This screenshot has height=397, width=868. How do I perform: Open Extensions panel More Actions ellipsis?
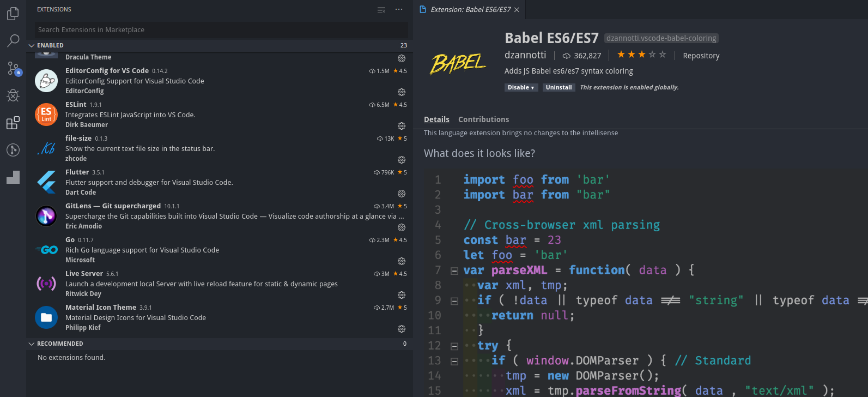point(399,10)
